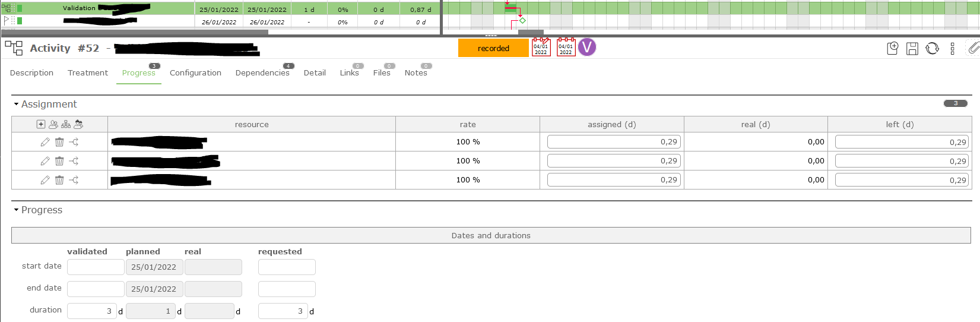Screen dimensions: 980x322
Task: Click the validated start date field
Action: pos(96,267)
